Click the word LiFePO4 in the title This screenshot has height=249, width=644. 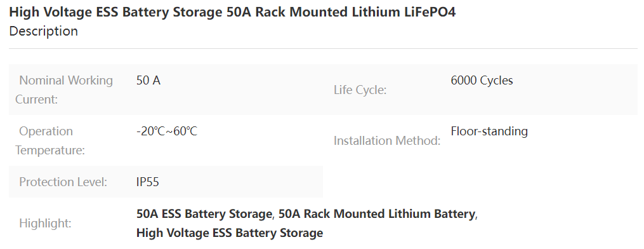pyautogui.click(x=428, y=12)
